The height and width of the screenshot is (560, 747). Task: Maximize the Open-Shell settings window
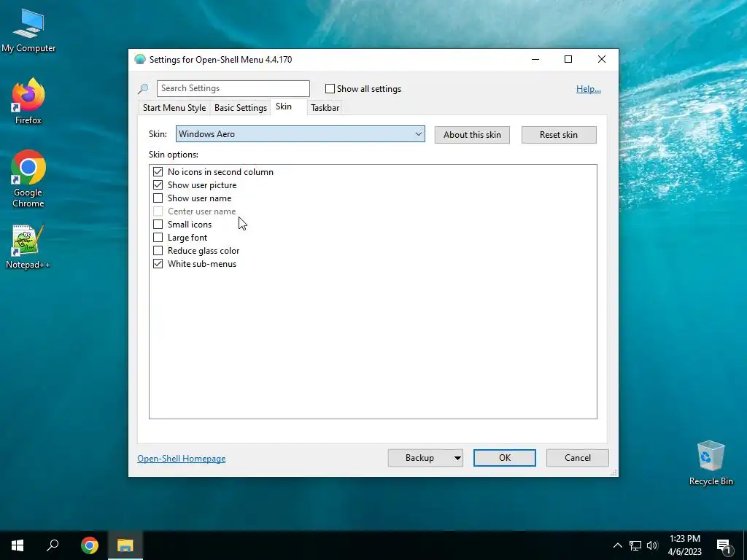[568, 60]
